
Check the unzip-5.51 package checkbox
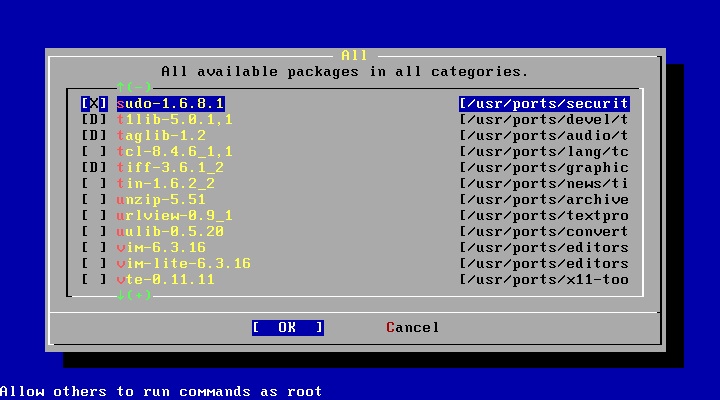point(94,200)
